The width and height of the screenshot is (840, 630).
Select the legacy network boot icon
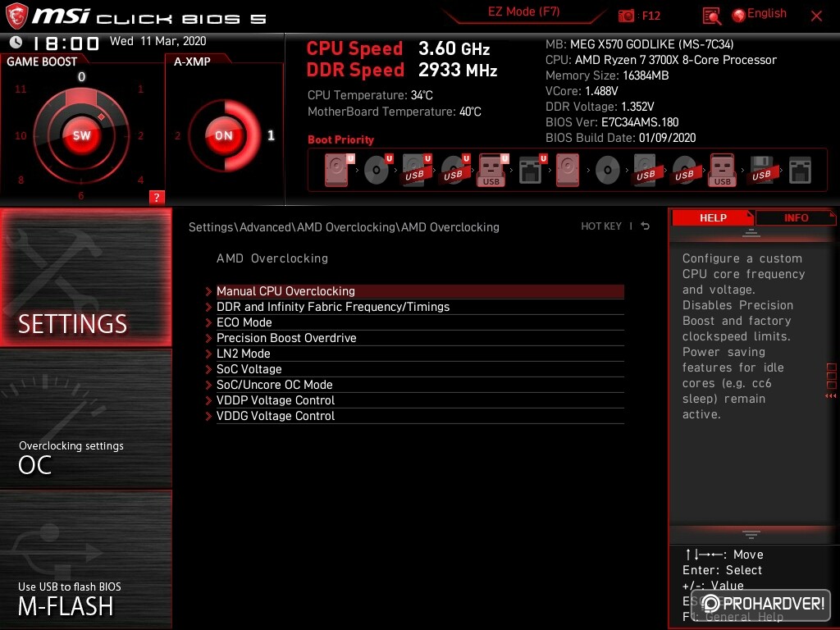point(800,170)
